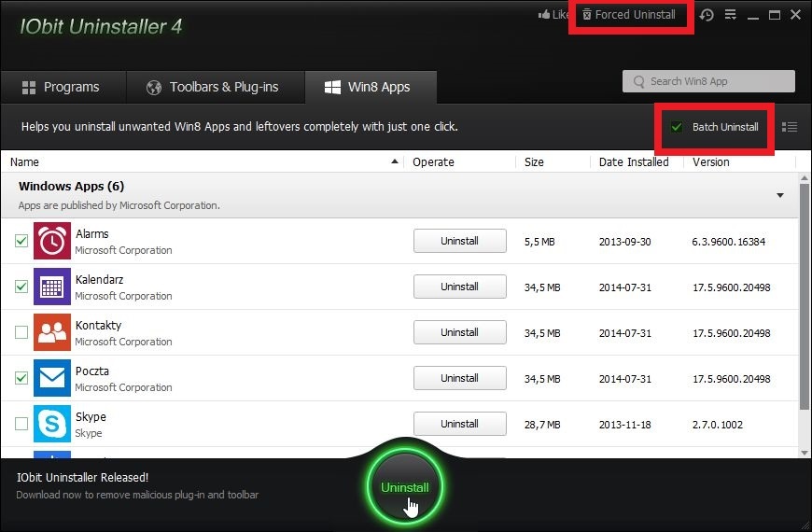Click the big green Uninstall button
The width and height of the screenshot is (812, 532).
pos(405,487)
